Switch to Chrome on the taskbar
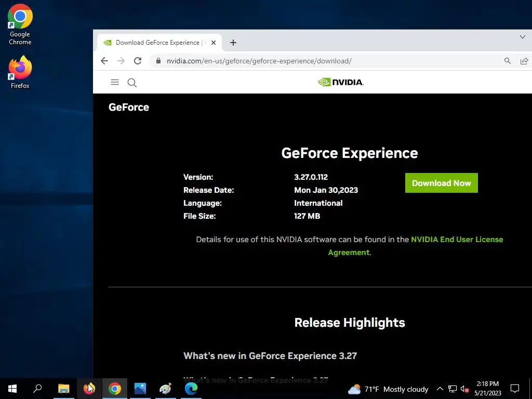Viewport: 532px width, 399px height. coord(115,389)
